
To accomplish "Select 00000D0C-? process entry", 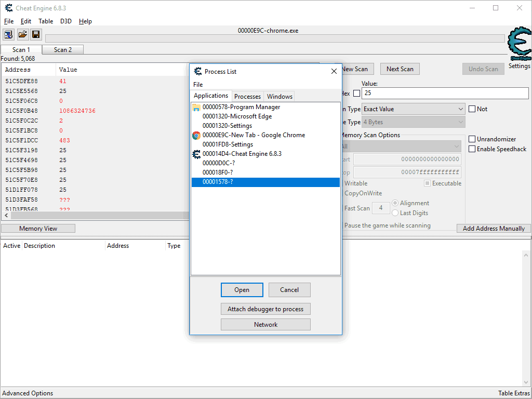I will tap(265, 163).
